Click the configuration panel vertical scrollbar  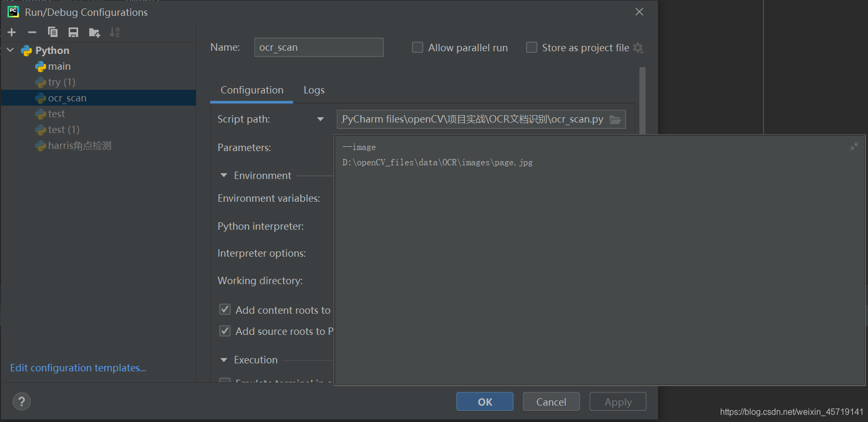click(x=643, y=100)
